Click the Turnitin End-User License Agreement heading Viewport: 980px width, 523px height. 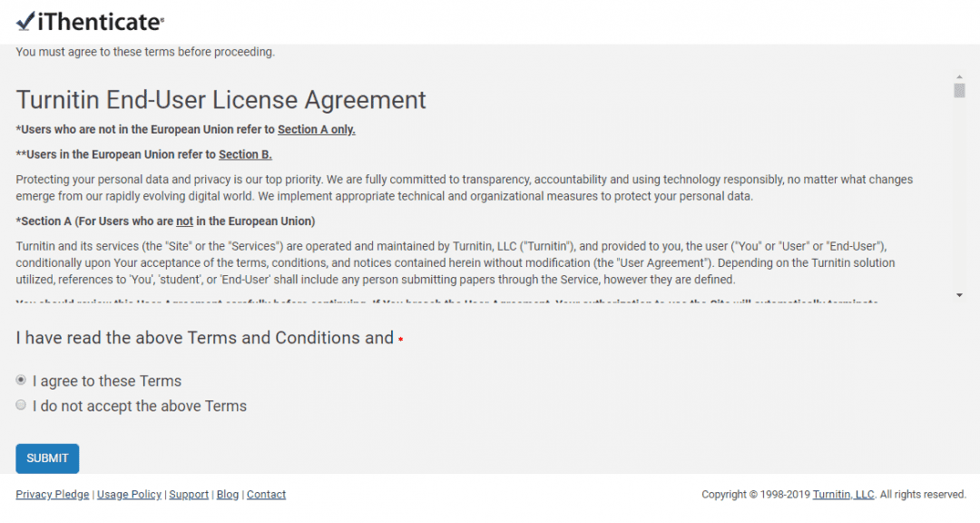point(220,100)
